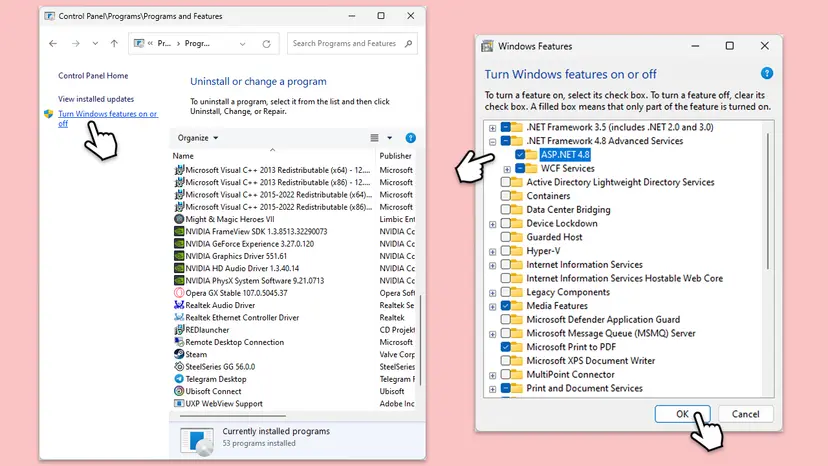
Task: Select Ubisoft Connect icon
Action: point(179,391)
